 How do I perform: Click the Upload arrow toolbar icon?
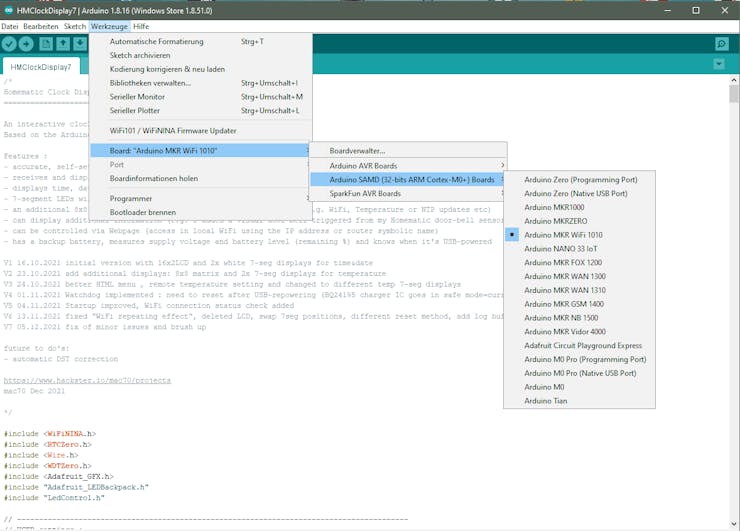click(x=26, y=44)
